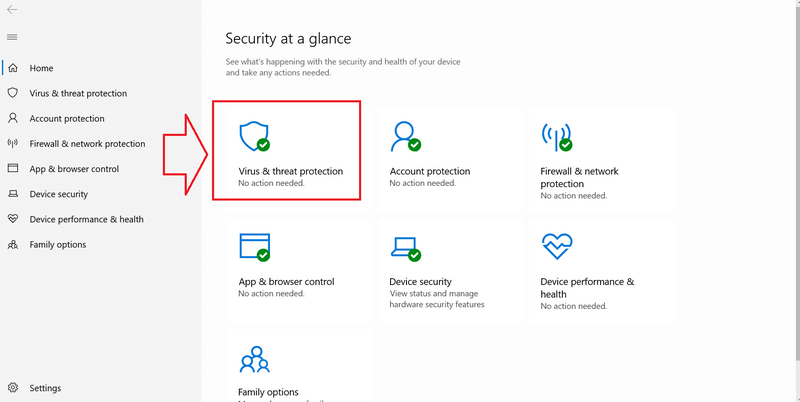
Task: Click the large shield icon in Virus & threat protection tile
Action: (254, 136)
